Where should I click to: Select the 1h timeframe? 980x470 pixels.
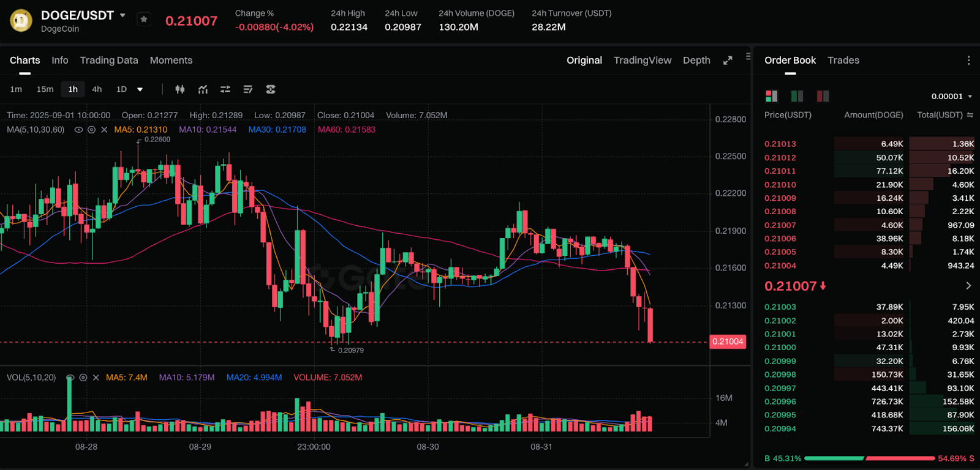73,89
